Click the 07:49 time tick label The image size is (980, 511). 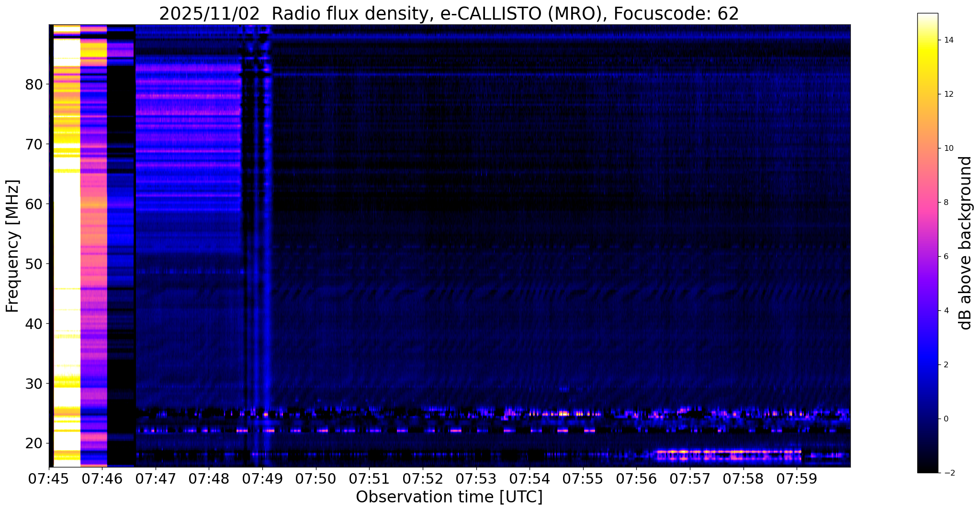pos(262,478)
